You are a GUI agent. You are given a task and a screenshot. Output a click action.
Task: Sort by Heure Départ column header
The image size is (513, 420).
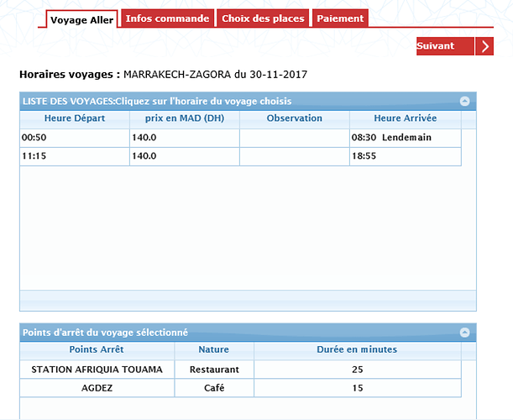point(75,118)
